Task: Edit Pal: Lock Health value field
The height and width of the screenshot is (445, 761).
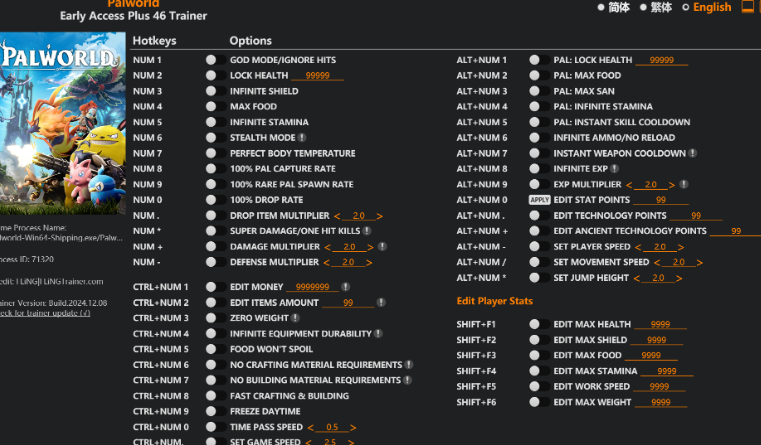Action: (662, 60)
